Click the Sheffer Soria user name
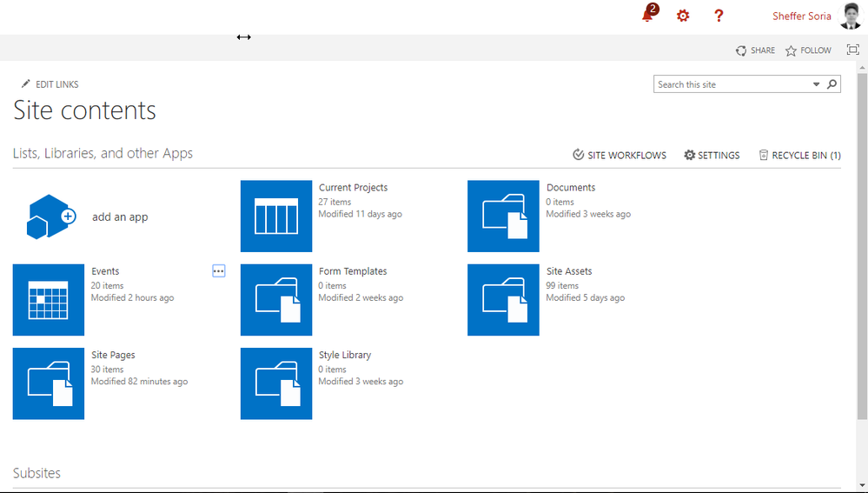The height and width of the screenshot is (493, 868). click(802, 16)
